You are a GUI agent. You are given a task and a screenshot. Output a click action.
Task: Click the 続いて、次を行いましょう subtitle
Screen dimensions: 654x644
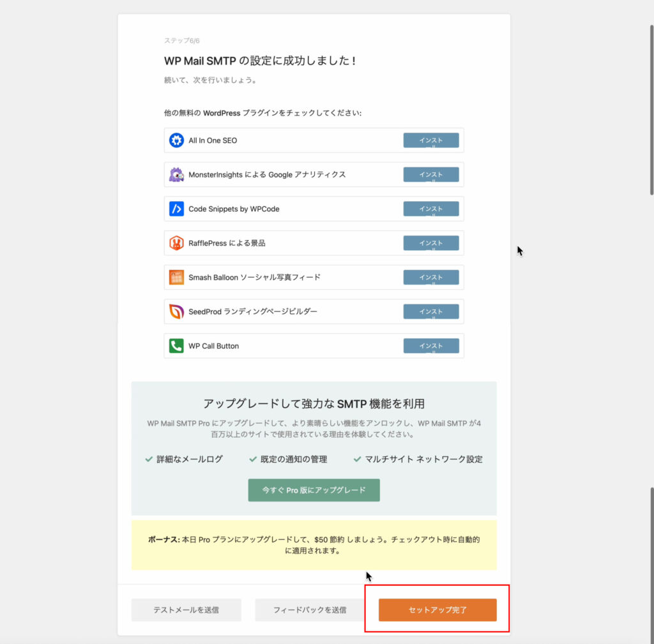210,80
